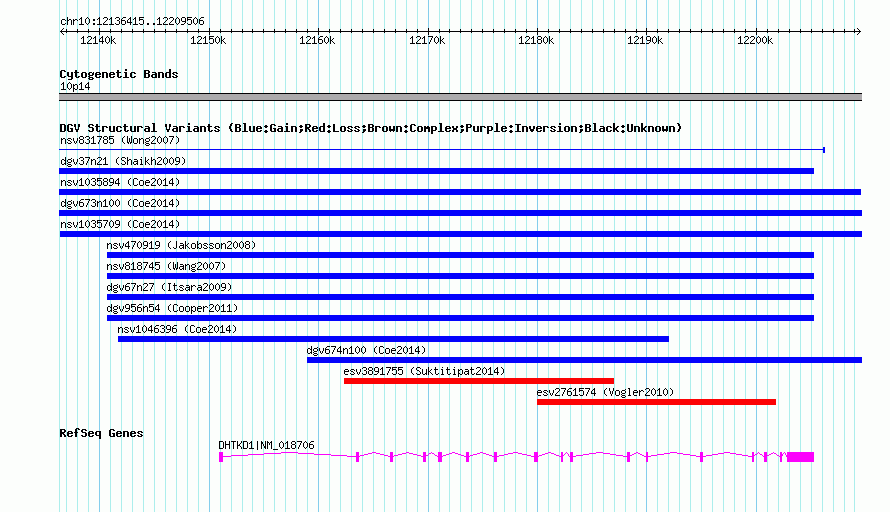Click the 12170k ruler position label
890x512 pixels.
tap(427, 40)
